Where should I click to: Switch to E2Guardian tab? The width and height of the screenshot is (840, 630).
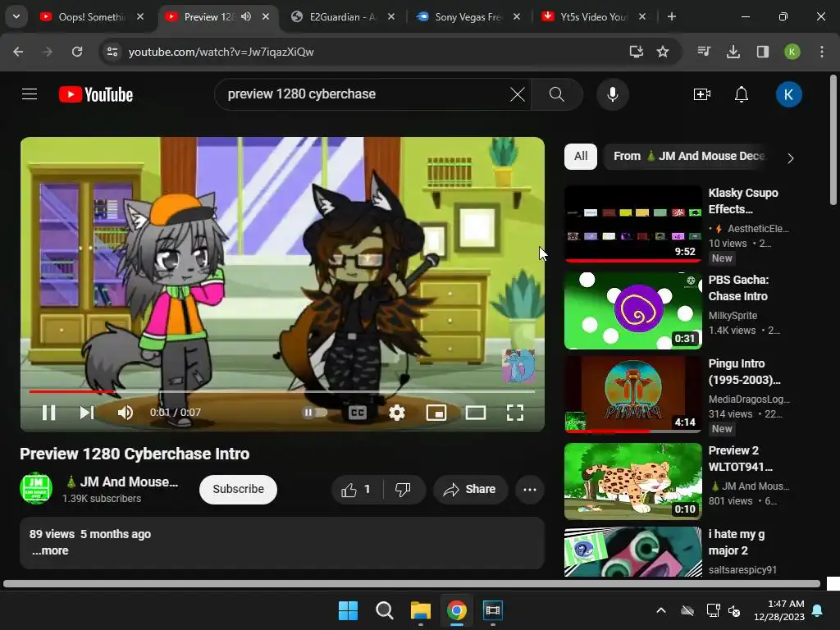343,17
